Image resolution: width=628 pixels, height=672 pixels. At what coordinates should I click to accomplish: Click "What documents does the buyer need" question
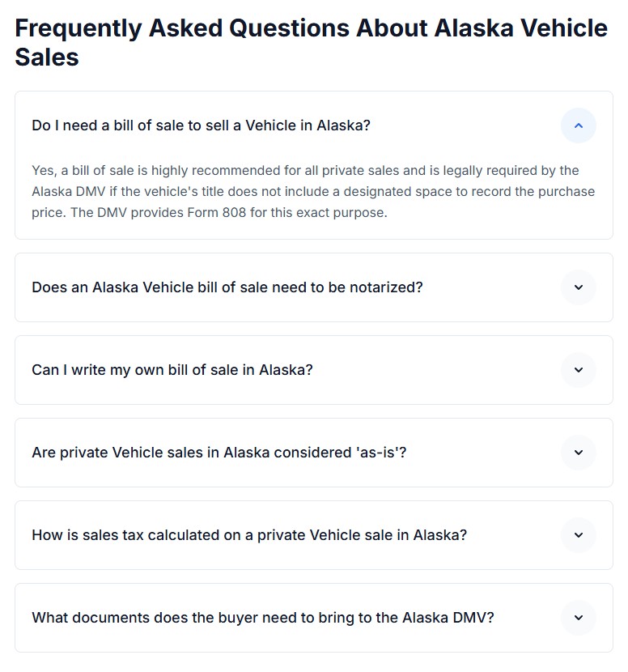click(x=262, y=618)
